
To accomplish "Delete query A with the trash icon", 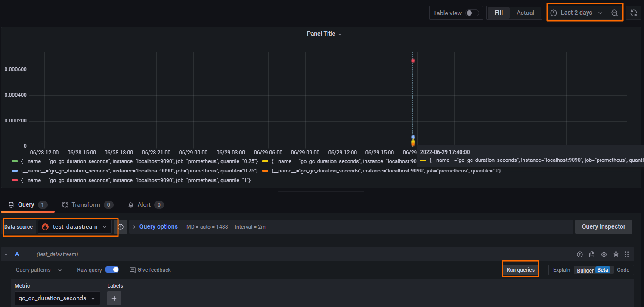I will pos(616,254).
